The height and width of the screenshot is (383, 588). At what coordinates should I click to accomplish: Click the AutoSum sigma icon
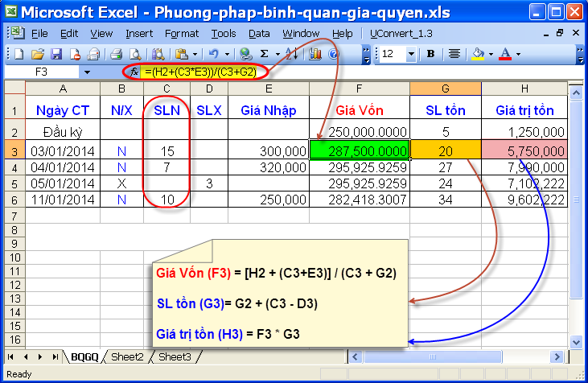click(x=264, y=54)
